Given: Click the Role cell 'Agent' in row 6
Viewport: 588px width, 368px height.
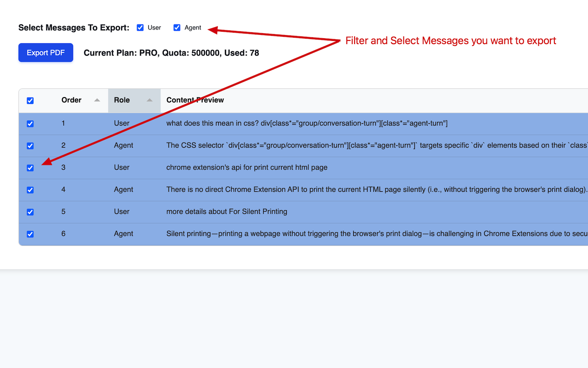Looking at the screenshot, I should click(124, 234).
